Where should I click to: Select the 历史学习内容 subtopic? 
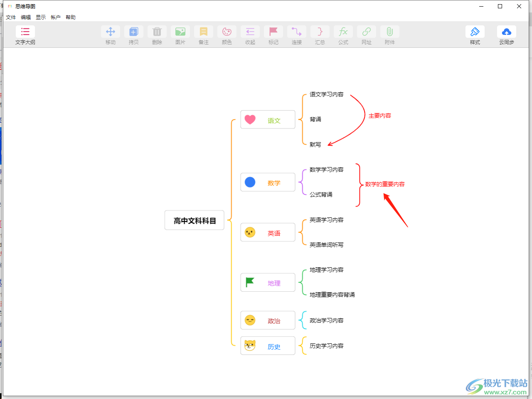327,346
